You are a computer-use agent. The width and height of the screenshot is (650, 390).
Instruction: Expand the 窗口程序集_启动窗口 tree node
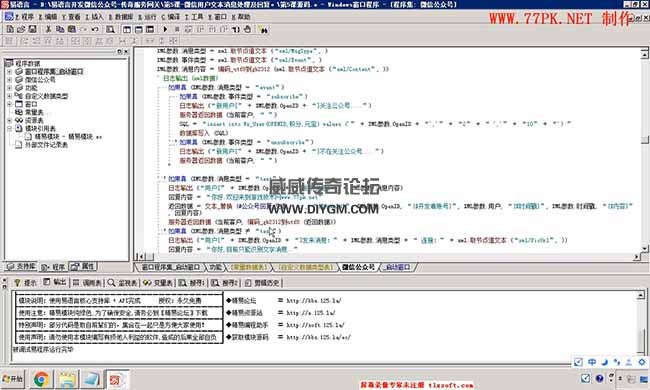[9, 72]
